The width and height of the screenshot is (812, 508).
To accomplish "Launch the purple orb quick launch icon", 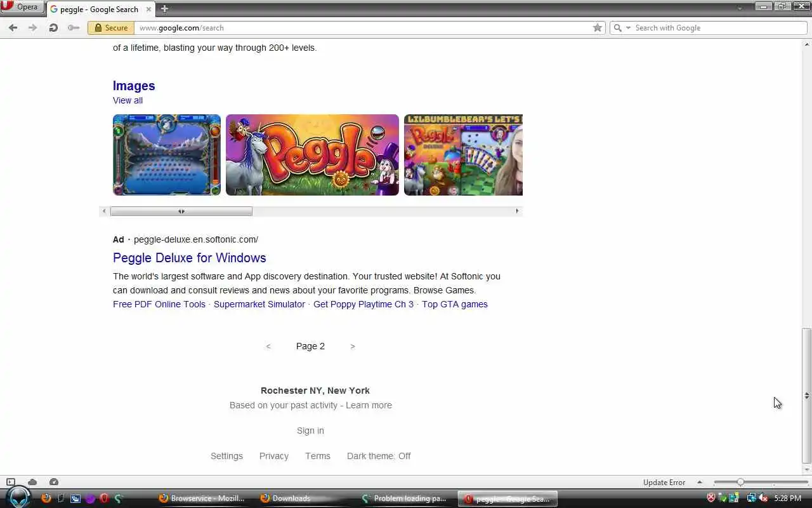I will tap(90, 498).
